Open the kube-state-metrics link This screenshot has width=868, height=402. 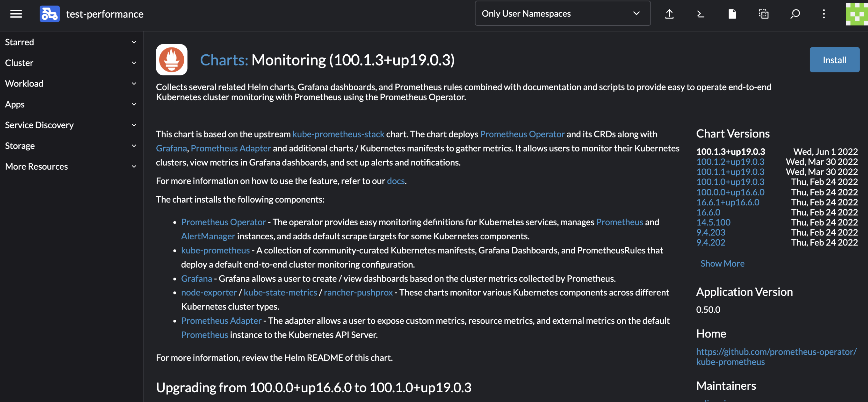click(280, 292)
